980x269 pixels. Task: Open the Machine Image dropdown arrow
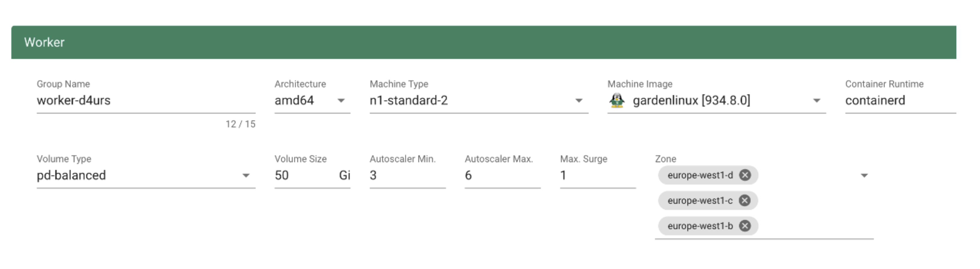[x=816, y=101]
